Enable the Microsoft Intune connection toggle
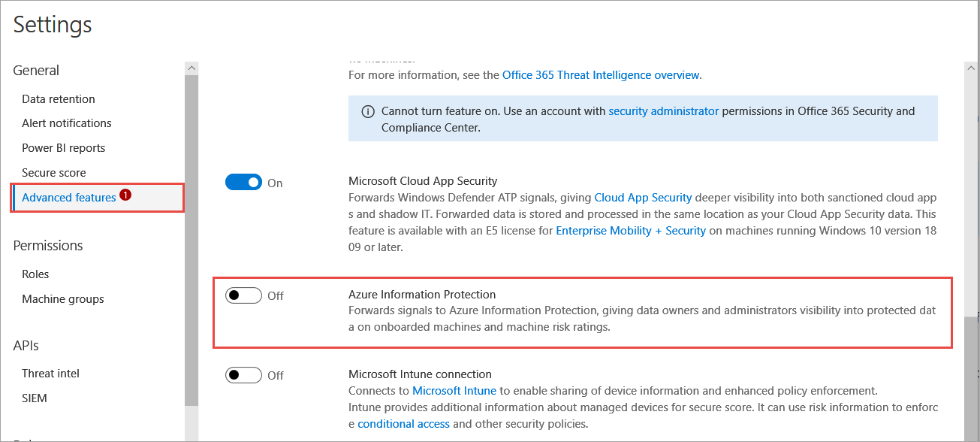The image size is (980, 442). [x=243, y=375]
